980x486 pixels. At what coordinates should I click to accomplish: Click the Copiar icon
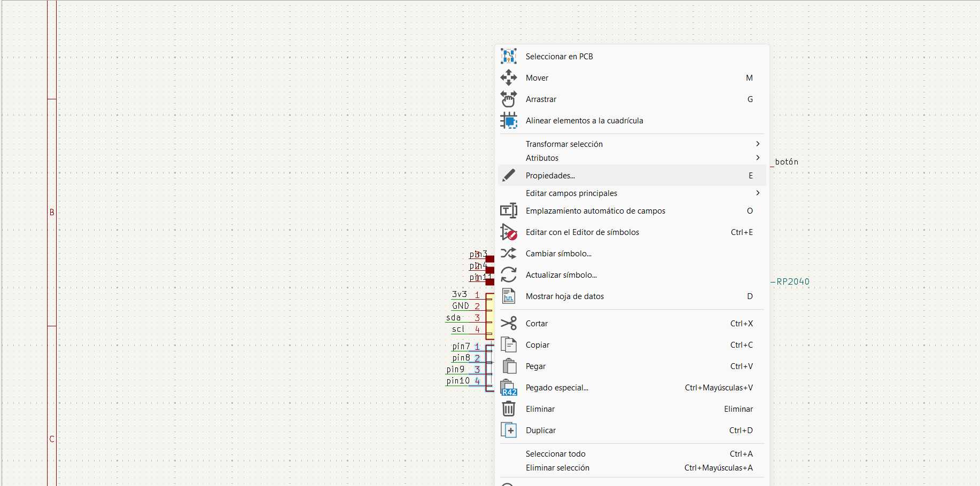tap(509, 344)
